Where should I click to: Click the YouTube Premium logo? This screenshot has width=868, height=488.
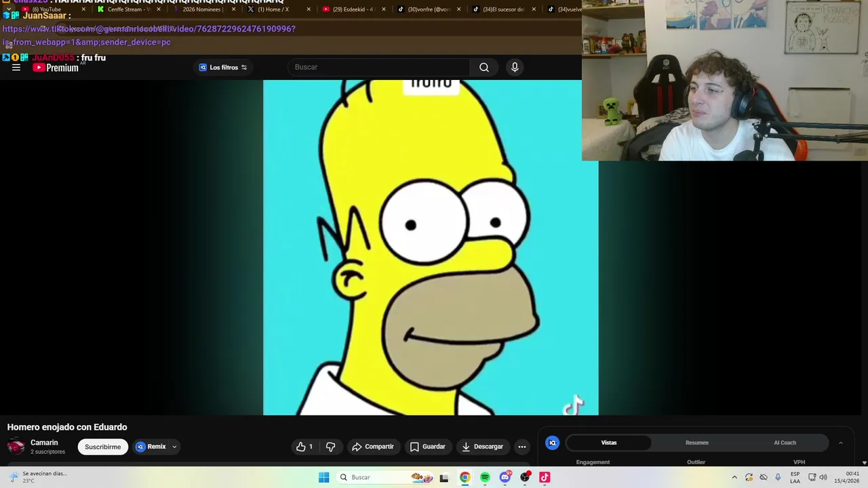tap(56, 67)
